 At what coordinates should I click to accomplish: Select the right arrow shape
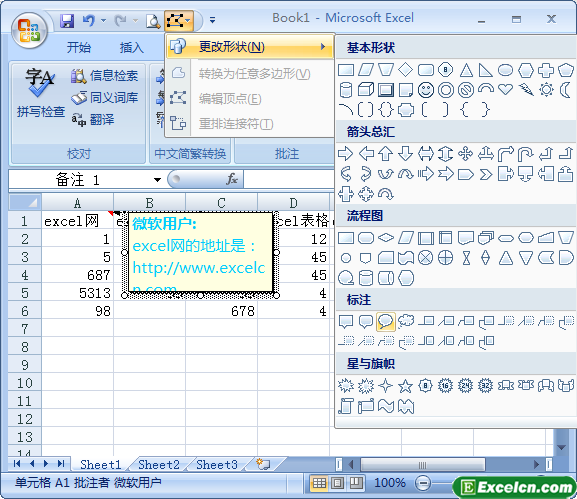[345, 153]
